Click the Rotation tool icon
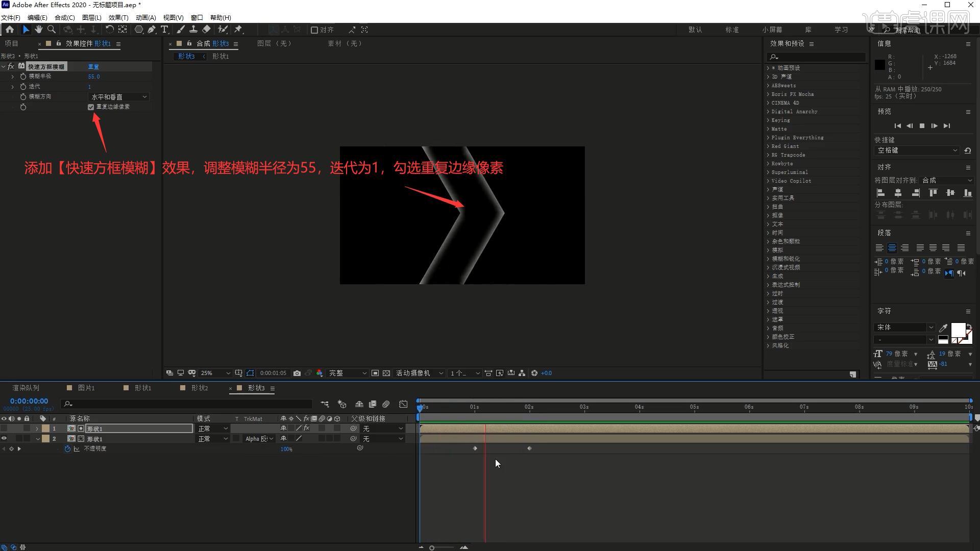 [x=109, y=30]
